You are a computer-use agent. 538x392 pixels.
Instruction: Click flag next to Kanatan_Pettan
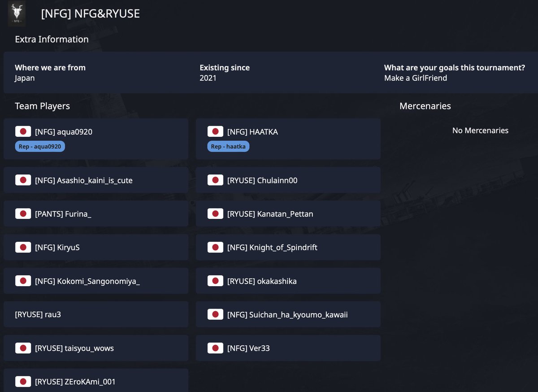coord(215,214)
